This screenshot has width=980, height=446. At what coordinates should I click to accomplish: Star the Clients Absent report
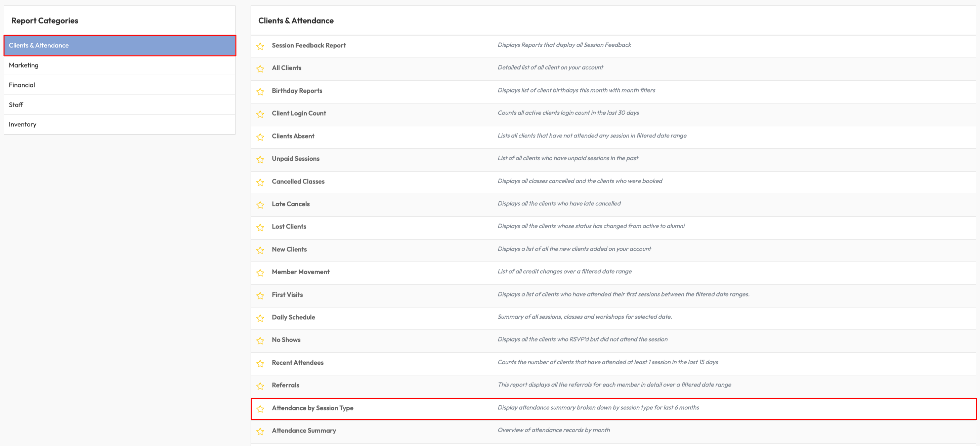(x=260, y=136)
